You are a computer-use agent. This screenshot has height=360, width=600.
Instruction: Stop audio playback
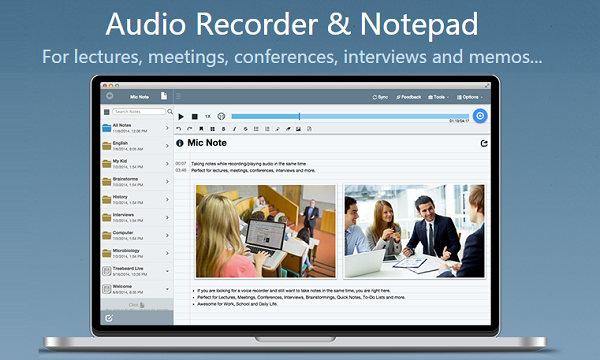[x=195, y=116]
